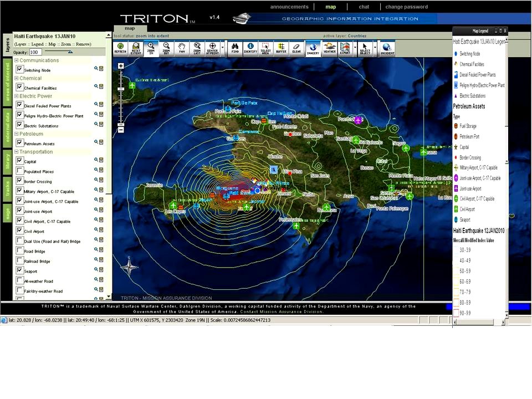Click the Reset Extent tool
Screen dimensions: 532x399
[136, 48]
